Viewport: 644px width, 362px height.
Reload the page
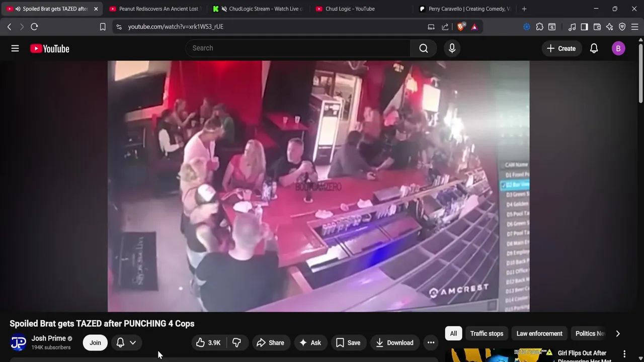tap(34, 27)
